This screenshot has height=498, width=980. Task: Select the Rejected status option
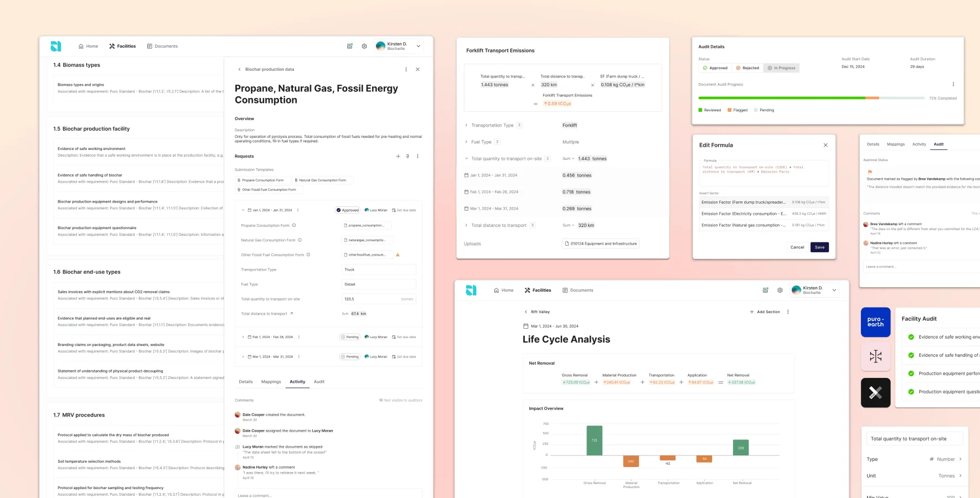click(747, 68)
